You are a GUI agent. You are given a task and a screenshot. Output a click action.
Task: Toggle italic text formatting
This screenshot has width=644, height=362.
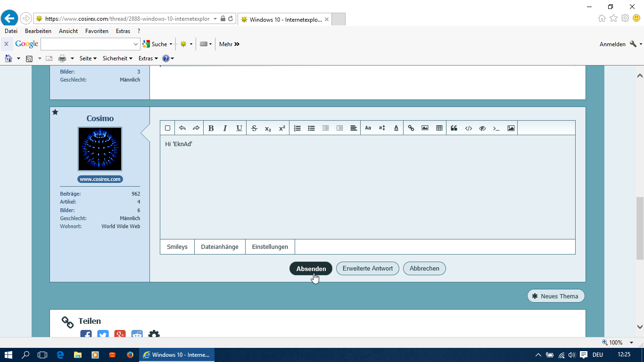coord(225,128)
